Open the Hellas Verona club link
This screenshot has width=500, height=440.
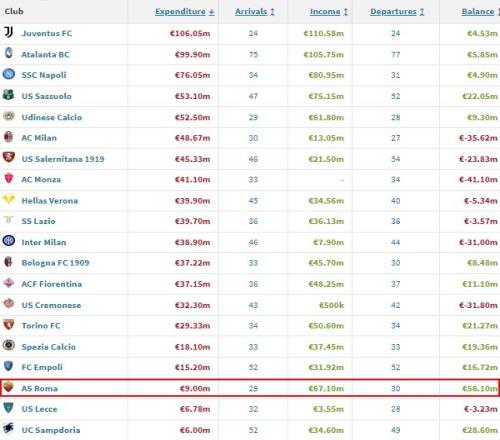point(50,201)
